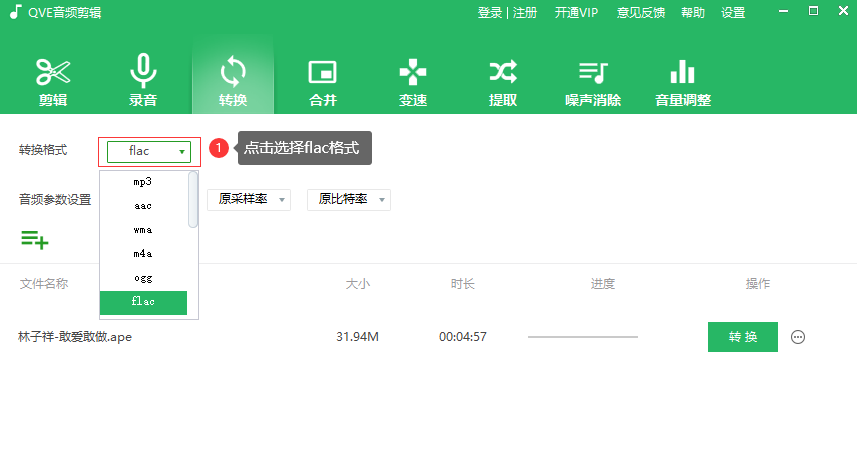The height and width of the screenshot is (460, 857).
Task: Open the 提取 extract tool
Action: pyautogui.click(x=502, y=81)
